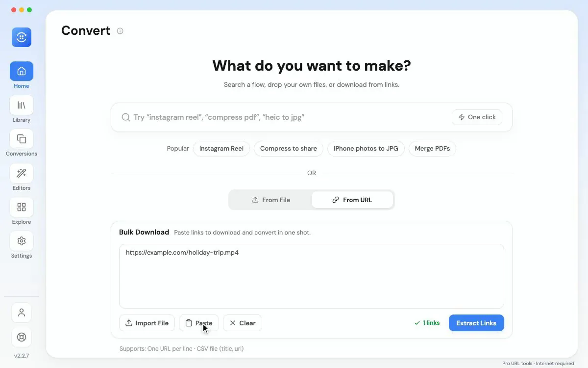This screenshot has width=588, height=368.
Task: Switch to the From File tab
Action: (x=271, y=200)
